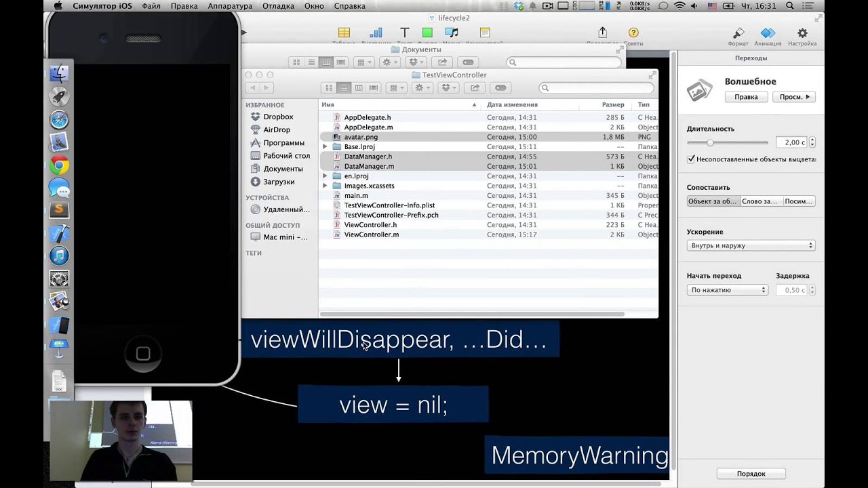Click Share button in TestViewController window toolbar

click(x=475, y=87)
